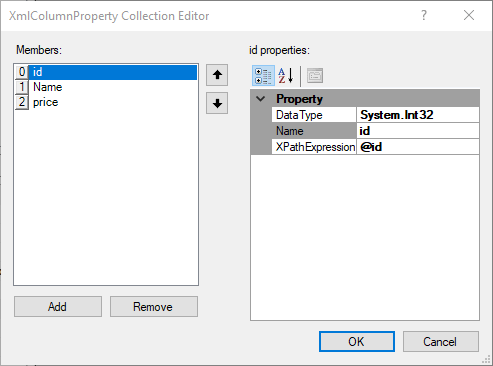The height and width of the screenshot is (366, 493).
Task: Switch property grid to Categorized view
Action: 263,76
